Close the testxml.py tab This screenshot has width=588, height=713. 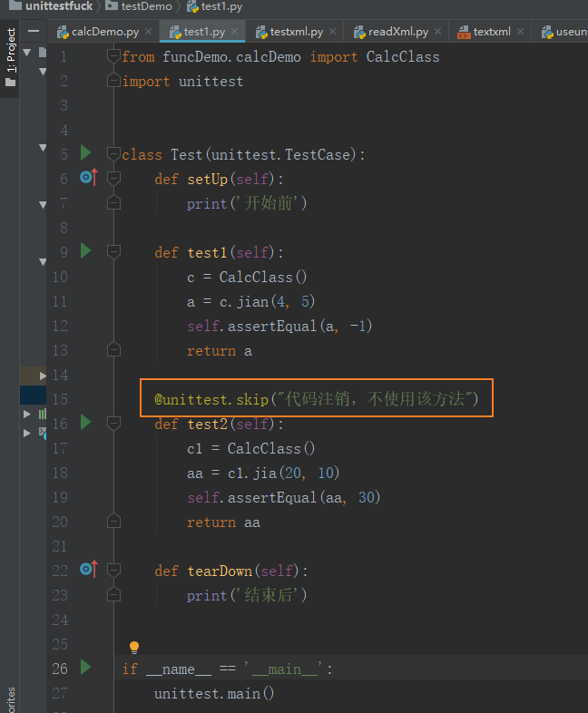tap(332, 32)
